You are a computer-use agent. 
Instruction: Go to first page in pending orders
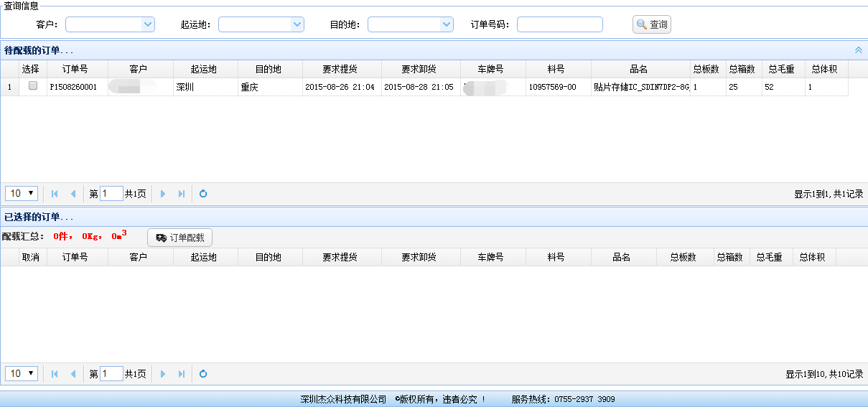click(x=55, y=194)
